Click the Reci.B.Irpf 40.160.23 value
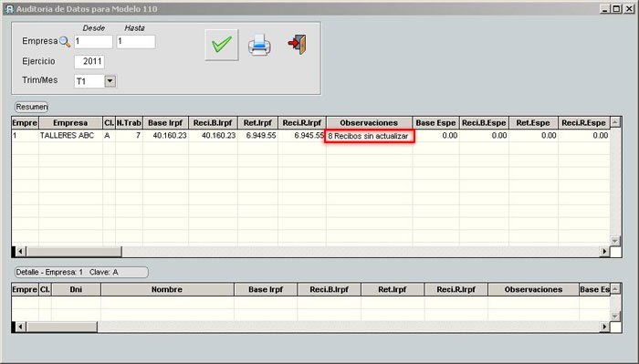Screen dimensions: 639x364 pyautogui.click(x=213, y=136)
